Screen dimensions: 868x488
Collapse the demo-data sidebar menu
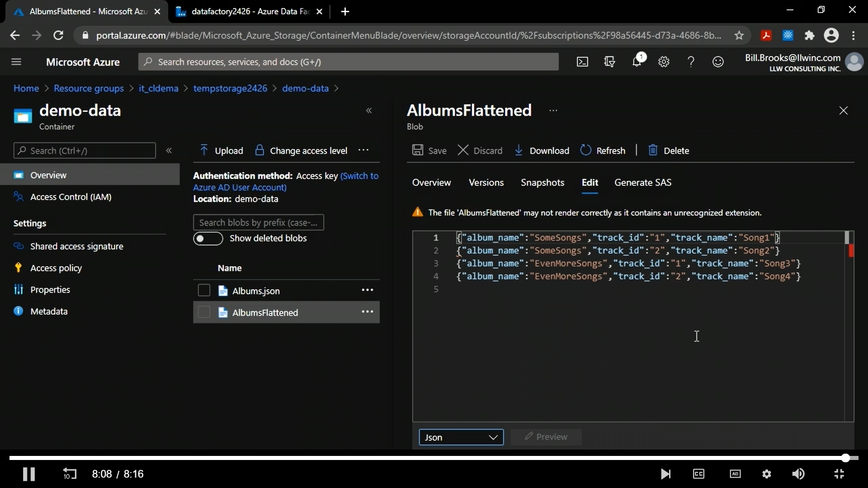coord(169,150)
